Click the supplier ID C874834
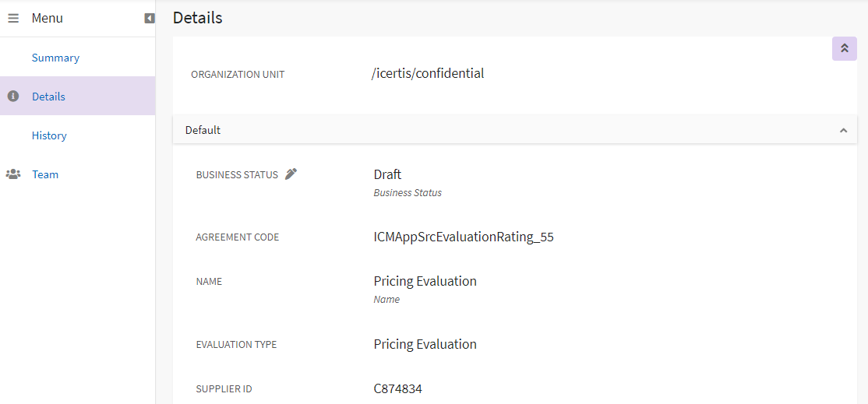This screenshot has width=868, height=404. pyautogui.click(x=397, y=388)
